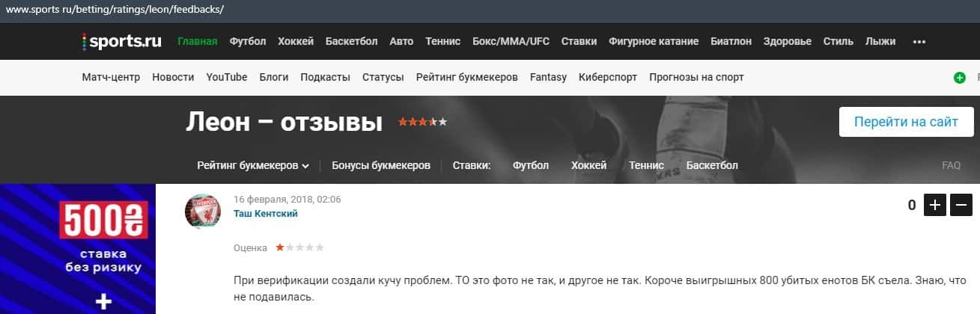Open Таш Кентский's avatar picture
The height and width of the screenshot is (314, 980).
[x=203, y=212]
